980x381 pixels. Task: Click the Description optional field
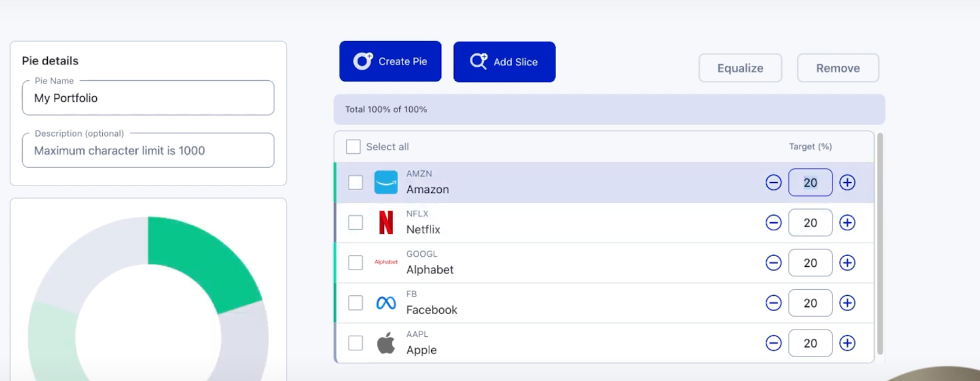tap(148, 151)
